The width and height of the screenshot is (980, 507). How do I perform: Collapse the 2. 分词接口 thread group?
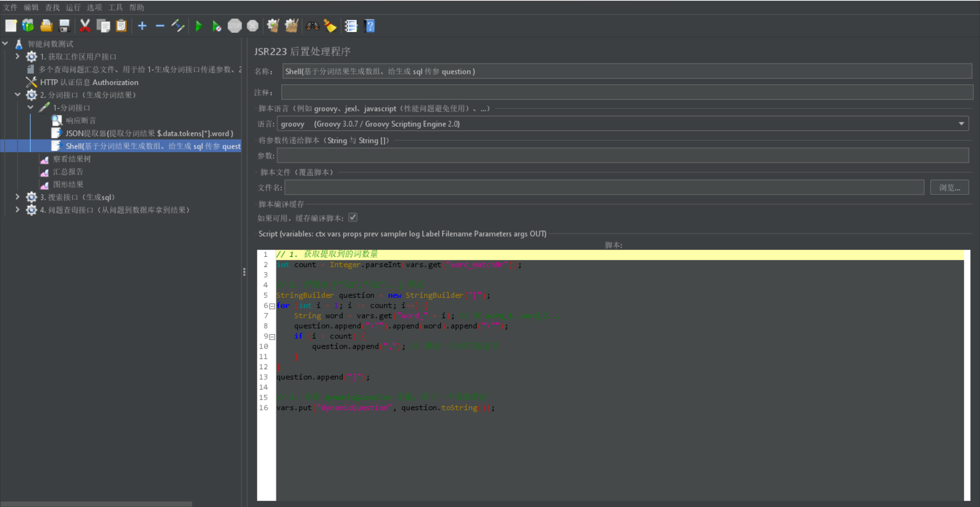[x=18, y=95]
